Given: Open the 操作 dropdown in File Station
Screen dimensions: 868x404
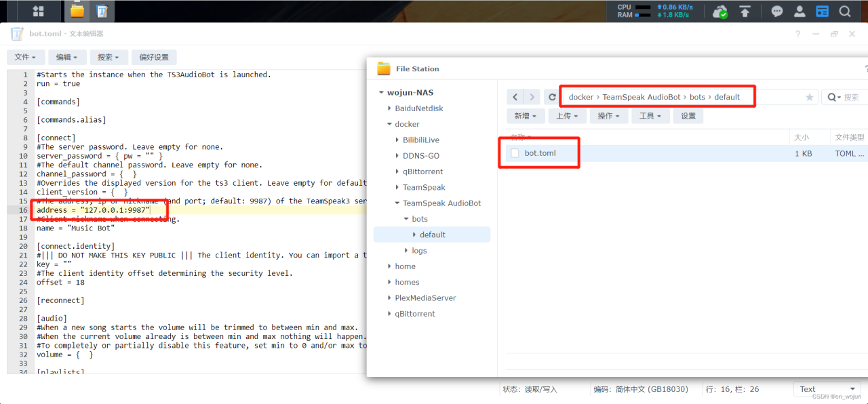Looking at the screenshot, I should [x=608, y=115].
